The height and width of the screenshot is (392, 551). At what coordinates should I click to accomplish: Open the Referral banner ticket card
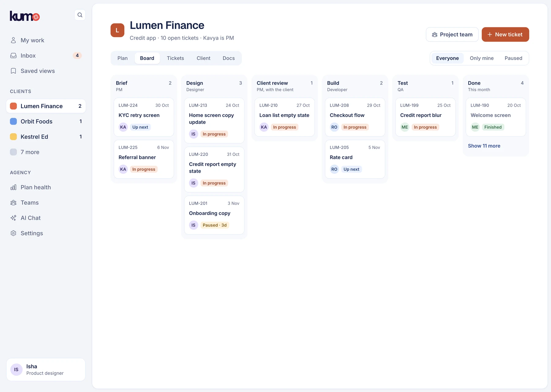click(144, 159)
